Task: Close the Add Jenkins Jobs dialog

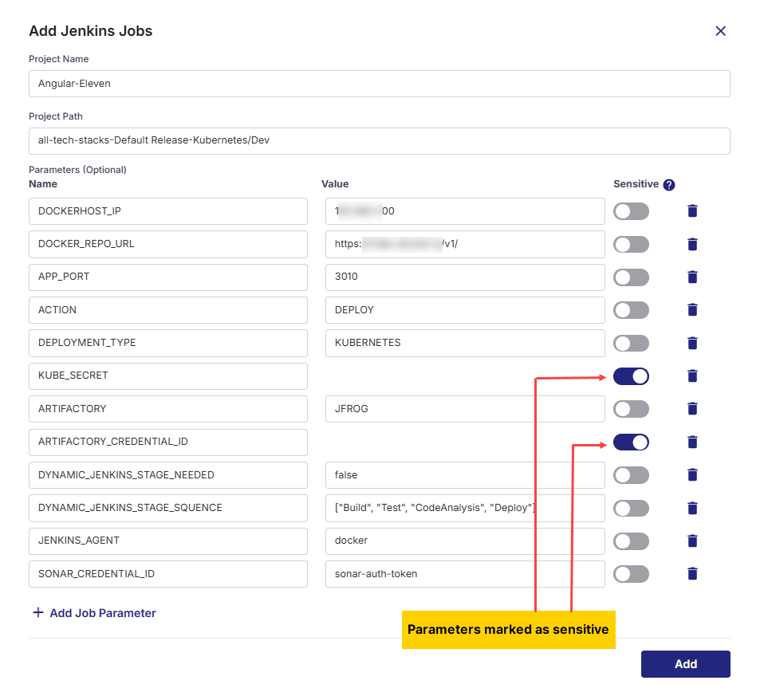Action: (721, 31)
